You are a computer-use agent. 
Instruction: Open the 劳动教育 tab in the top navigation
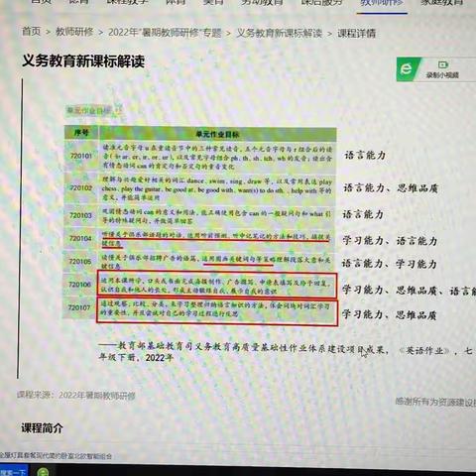(x=262, y=2)
